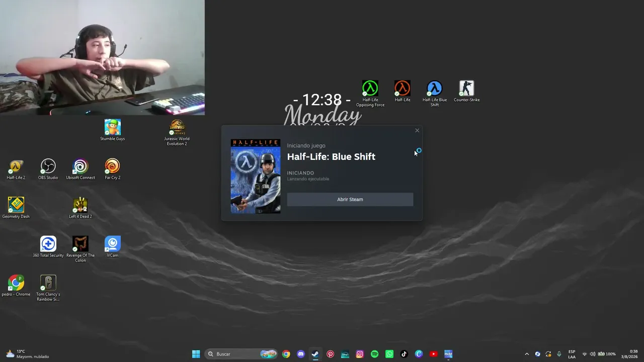Open TikTok from the taskbar

point(404,354)
